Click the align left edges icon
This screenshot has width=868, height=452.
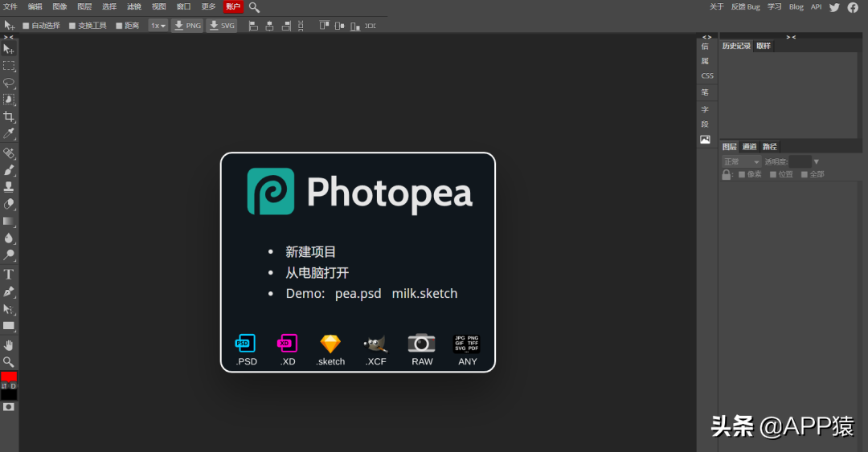tap(253, 26)
